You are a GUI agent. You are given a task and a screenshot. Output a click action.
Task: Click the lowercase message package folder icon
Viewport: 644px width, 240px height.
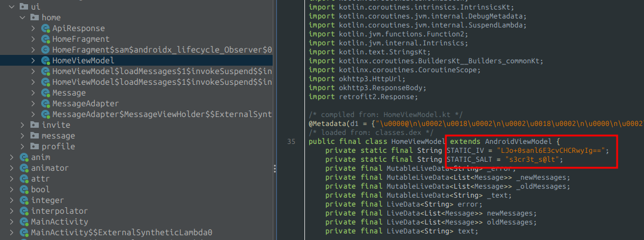point(35,136)
